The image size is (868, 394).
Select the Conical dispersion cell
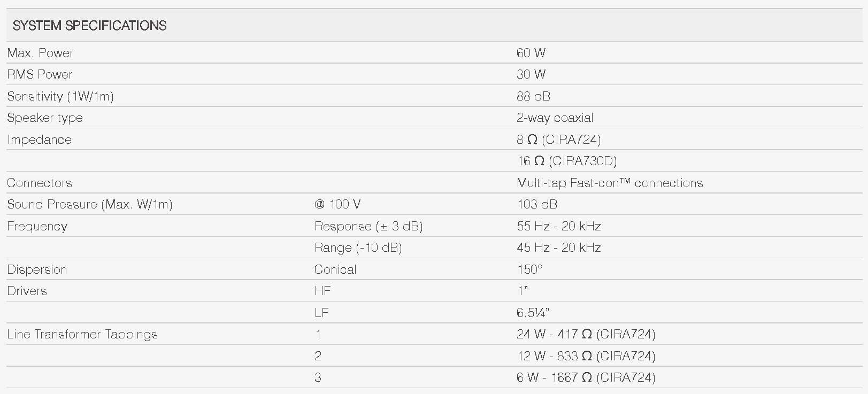[x=335, y=269]
